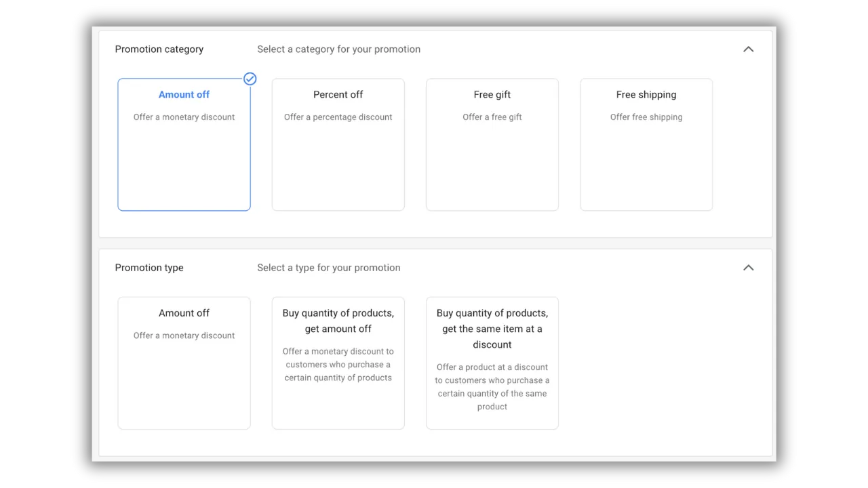Click the blue checkmark on Amount off card
Screen dimensions: 868x488
click(x=250, y=79)
